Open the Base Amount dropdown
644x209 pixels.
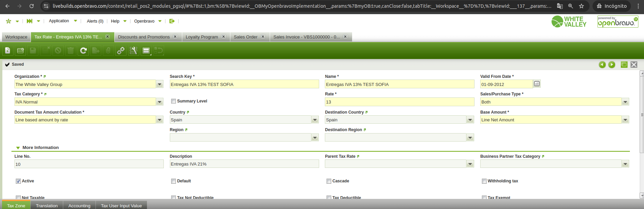[x=626, y=120]
